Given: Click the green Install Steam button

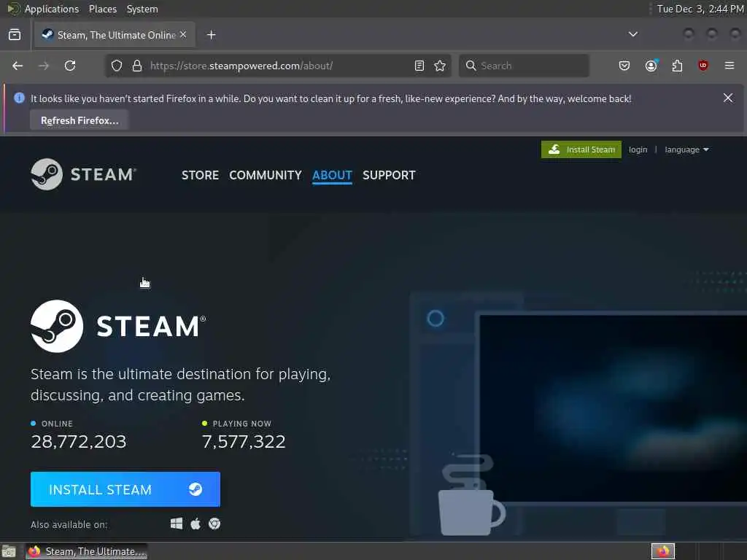Looking at the screenshot, I should (x=581, y=149).
